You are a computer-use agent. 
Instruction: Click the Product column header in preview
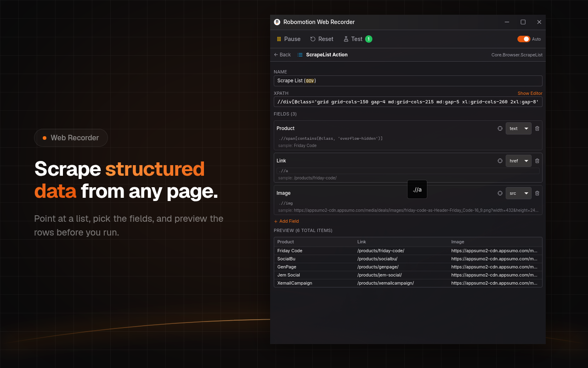(x=286, y=242)
